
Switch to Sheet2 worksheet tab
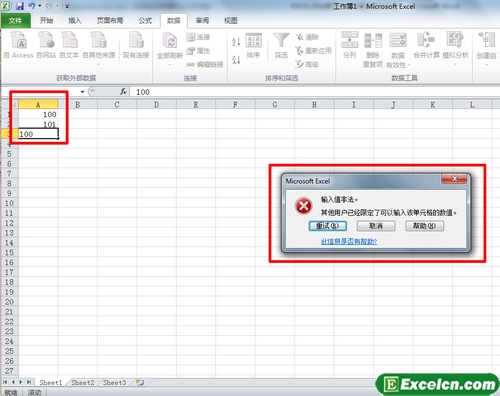[83, 383]
